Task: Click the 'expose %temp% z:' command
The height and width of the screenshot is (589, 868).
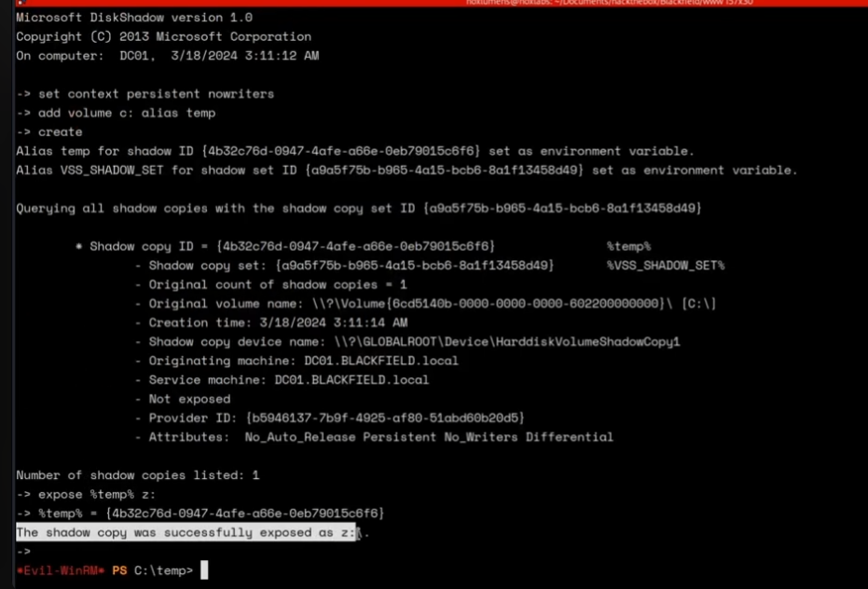Action: [86, 494]
